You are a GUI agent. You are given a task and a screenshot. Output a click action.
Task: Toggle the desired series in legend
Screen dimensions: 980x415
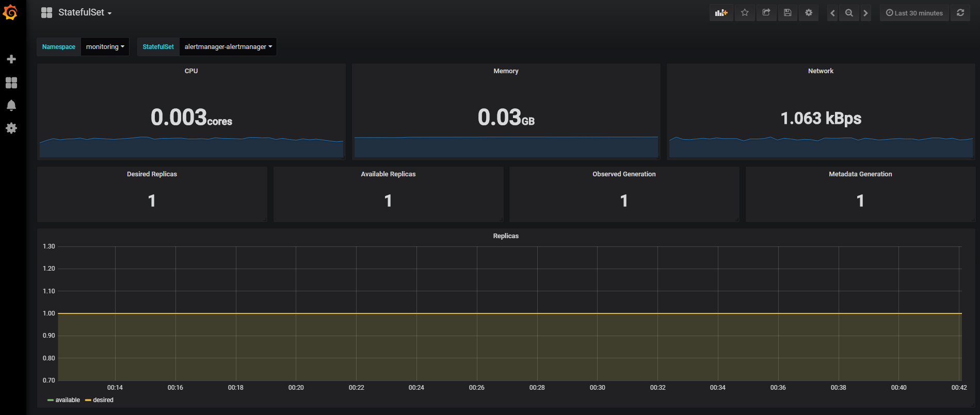click(103, 400)
